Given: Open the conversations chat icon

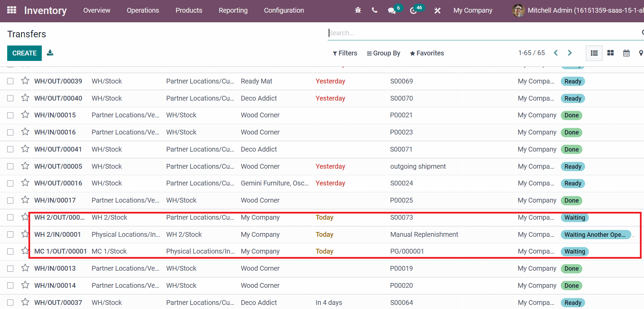Looking at the screenshot, I should pyautogui.click(x=392, y=11).
